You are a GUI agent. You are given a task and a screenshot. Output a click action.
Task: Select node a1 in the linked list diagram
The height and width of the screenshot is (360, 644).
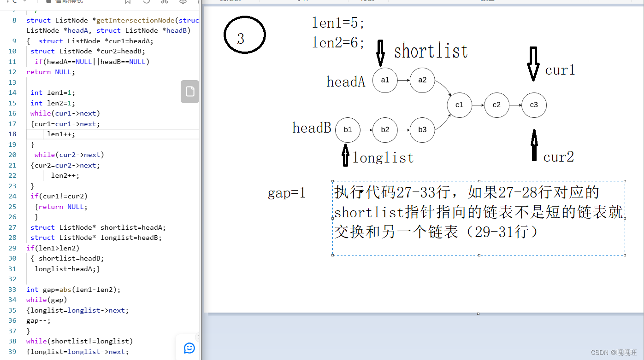[385, 80]
